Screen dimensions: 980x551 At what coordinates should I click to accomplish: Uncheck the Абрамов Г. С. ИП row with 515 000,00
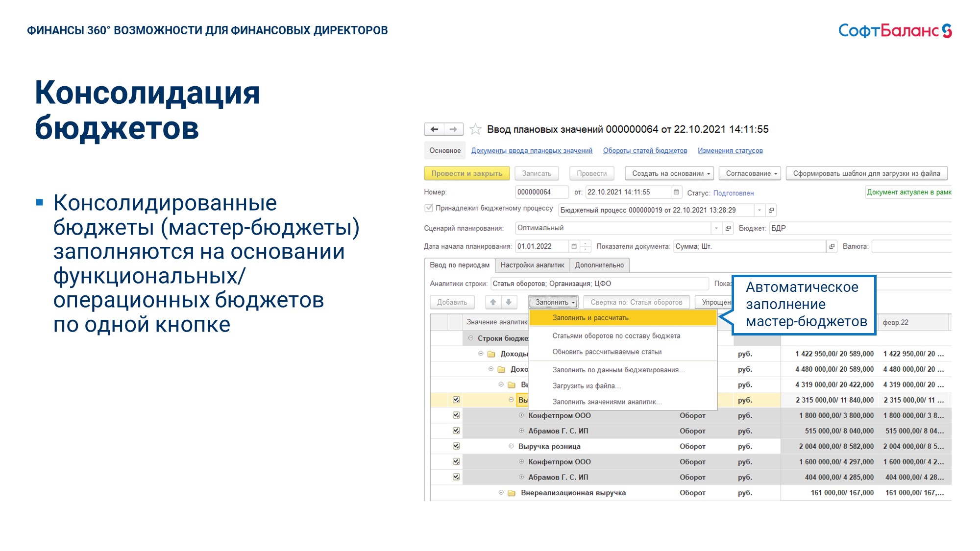(456, 431)
